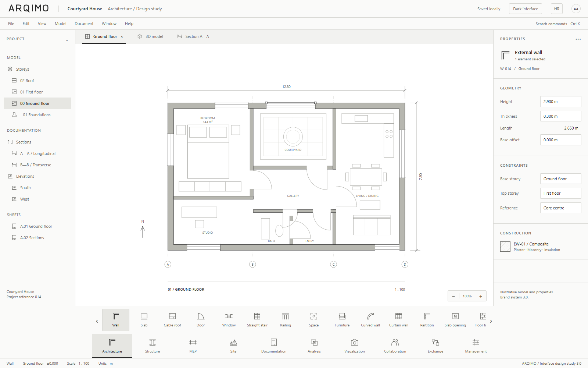Toggle the Dark interface button
Screen dimensions: 588x368
(525, 9)
